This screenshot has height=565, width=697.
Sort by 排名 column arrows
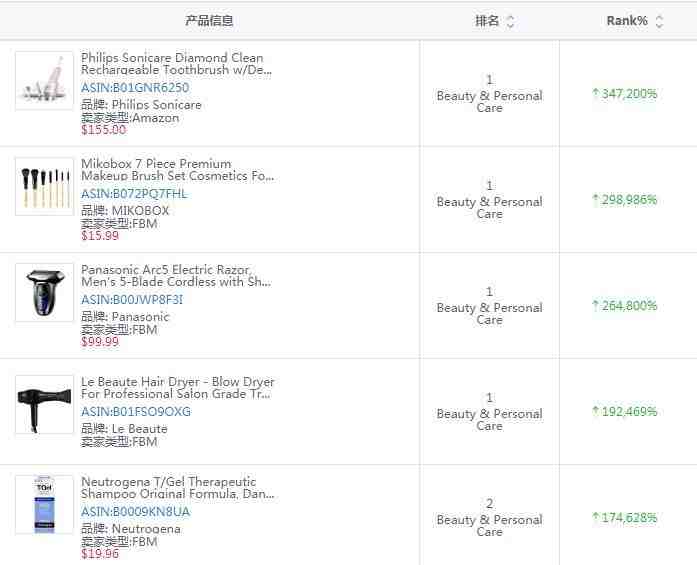click(510, 21)
